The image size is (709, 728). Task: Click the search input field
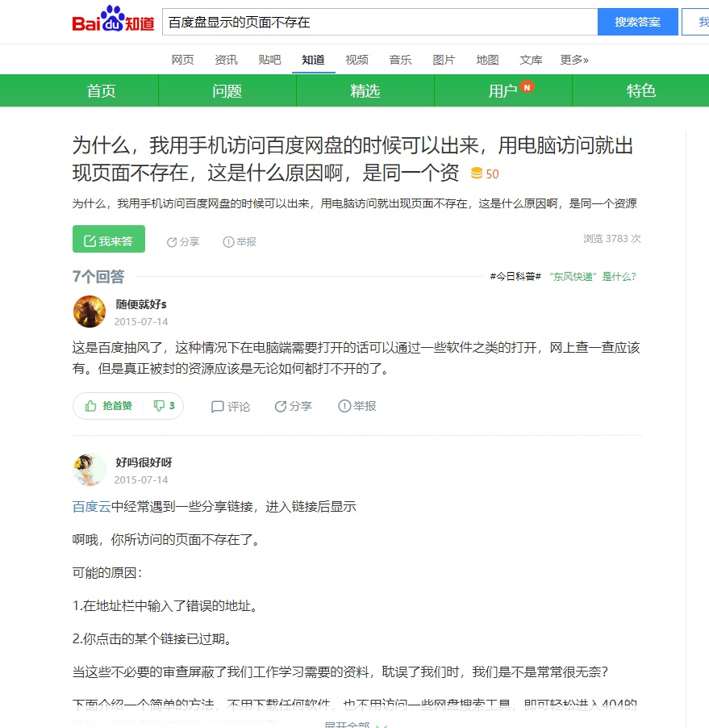pos(380,22)
